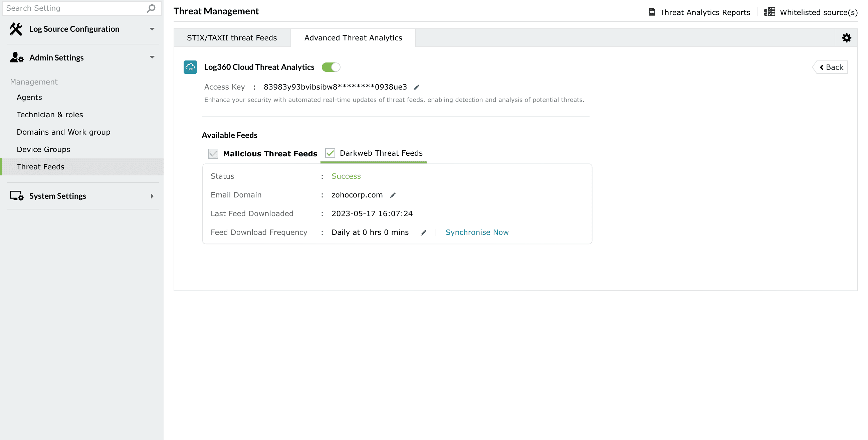Switch to STIX/TAXII threat Feeds tab

tap(232, 38)
